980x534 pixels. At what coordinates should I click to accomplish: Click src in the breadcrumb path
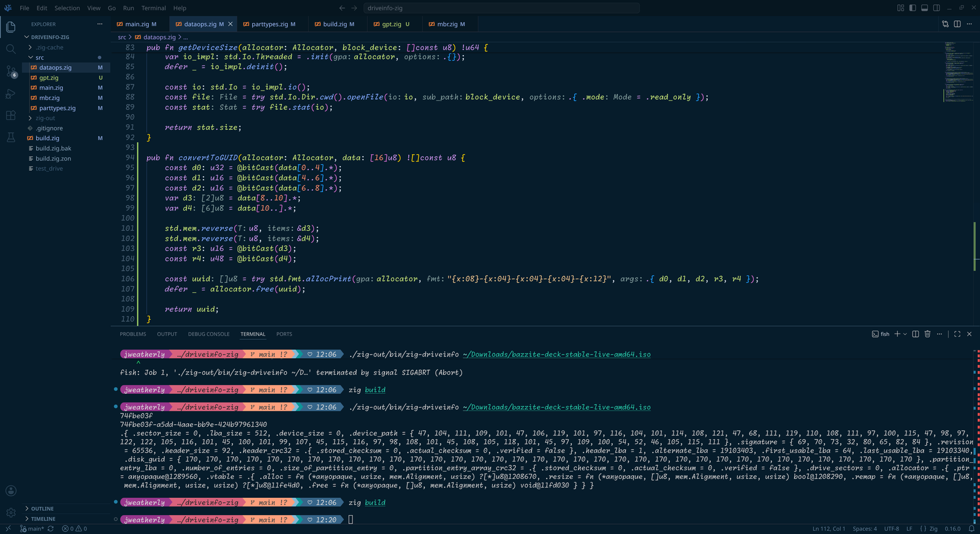point(122,37)
